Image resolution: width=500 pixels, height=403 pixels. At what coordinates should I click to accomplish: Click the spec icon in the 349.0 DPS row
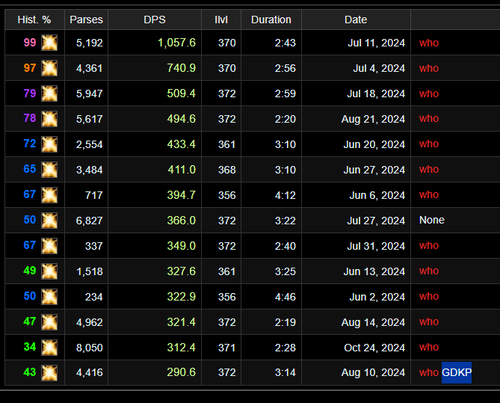(x=49, y=246)
